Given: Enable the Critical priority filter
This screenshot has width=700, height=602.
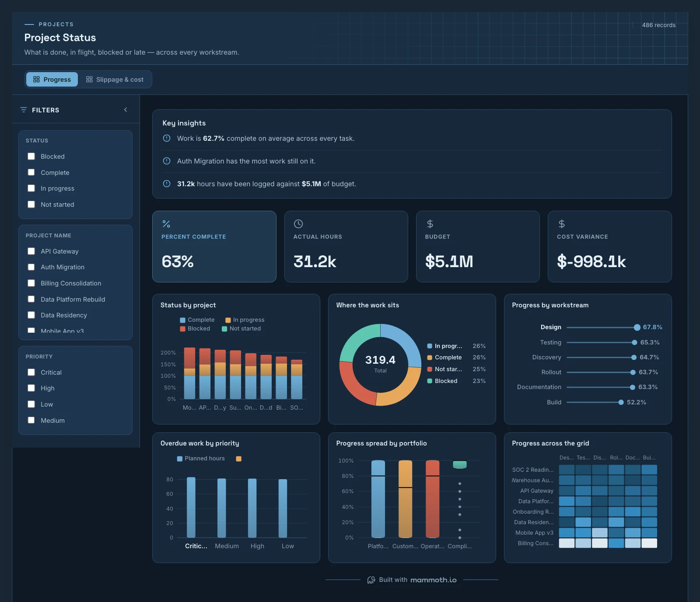Looking at the screenshot, I should pos(31,372).
